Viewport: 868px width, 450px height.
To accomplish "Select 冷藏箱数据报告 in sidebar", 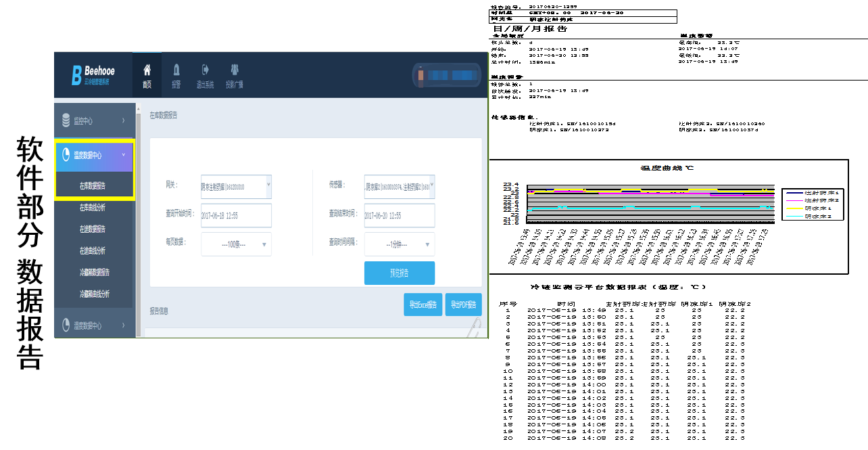I will pyautogui.click(x=94, y=272).
